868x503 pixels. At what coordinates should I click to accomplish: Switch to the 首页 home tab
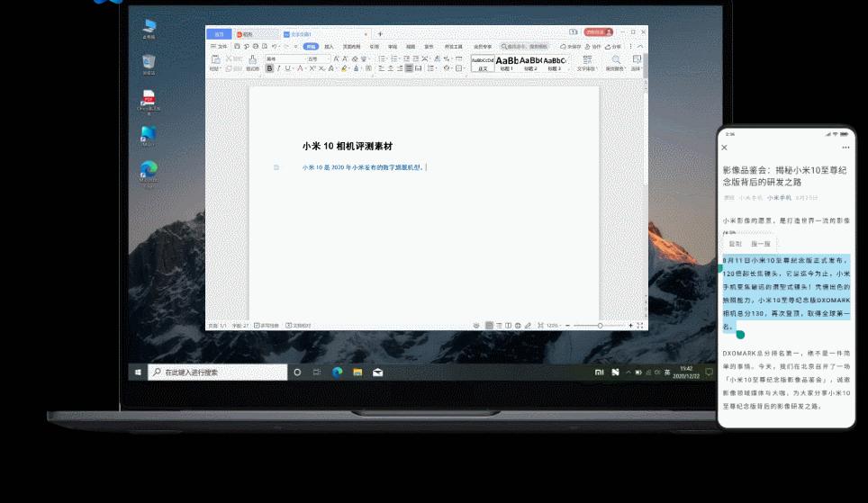[x=219, y=34]
